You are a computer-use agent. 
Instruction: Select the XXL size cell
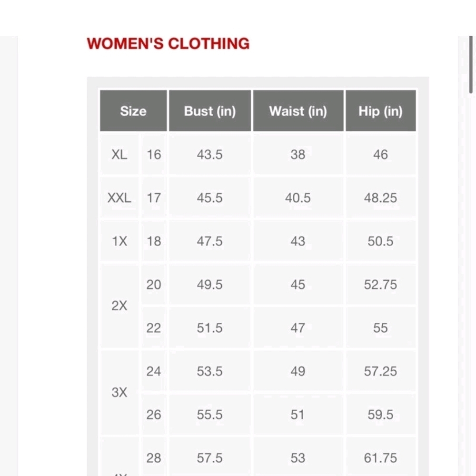click(x=119, y=198)
